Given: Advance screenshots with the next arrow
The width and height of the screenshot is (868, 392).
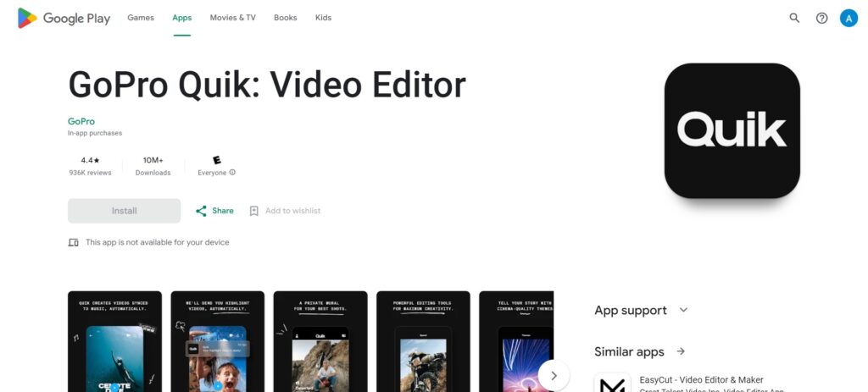Looking at the screenshot, I should (554, 375).
